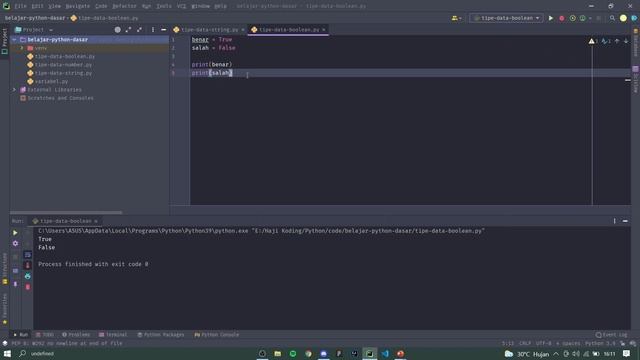Screen dimensions: 640x360
Task: Toggle the Favorites side tool window
Action: pos(4,309)
